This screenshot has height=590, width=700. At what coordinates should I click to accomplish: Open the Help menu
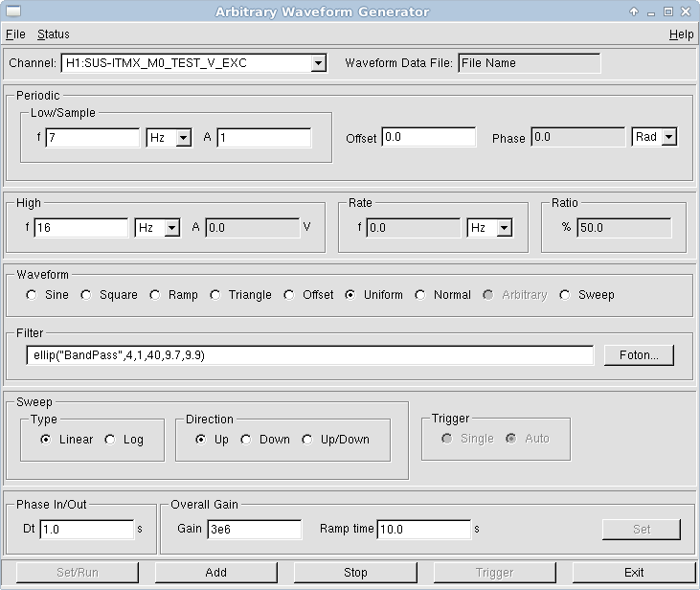coord(681,34)
